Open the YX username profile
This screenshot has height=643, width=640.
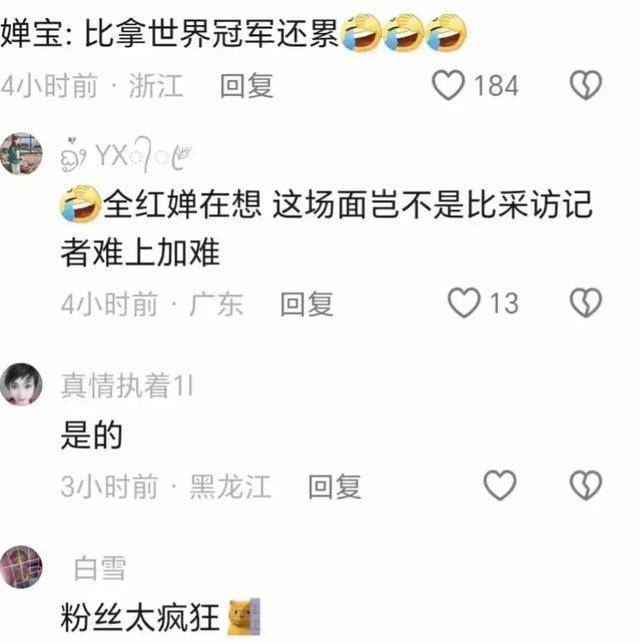(126, 155)
